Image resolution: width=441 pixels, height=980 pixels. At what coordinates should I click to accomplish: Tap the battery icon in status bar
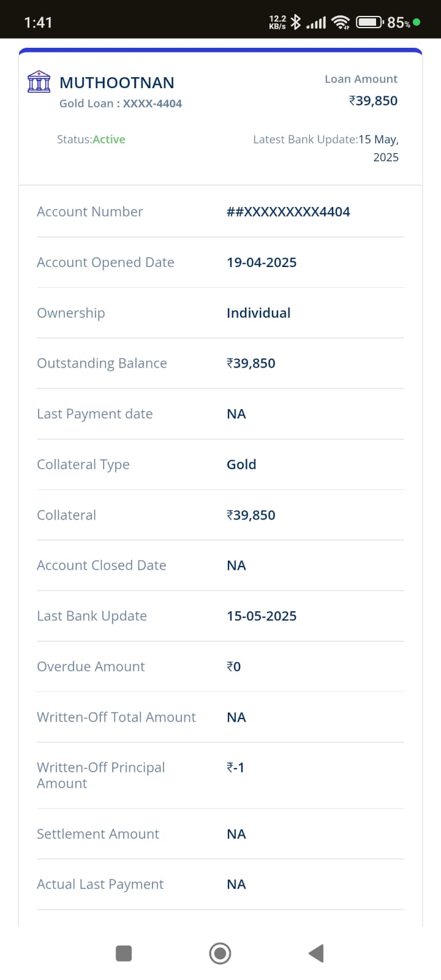[x=370, y=23]
